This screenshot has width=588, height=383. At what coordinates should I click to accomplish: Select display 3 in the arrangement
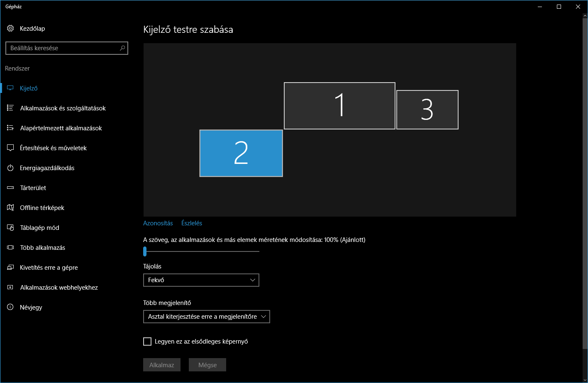coord(427,110)
